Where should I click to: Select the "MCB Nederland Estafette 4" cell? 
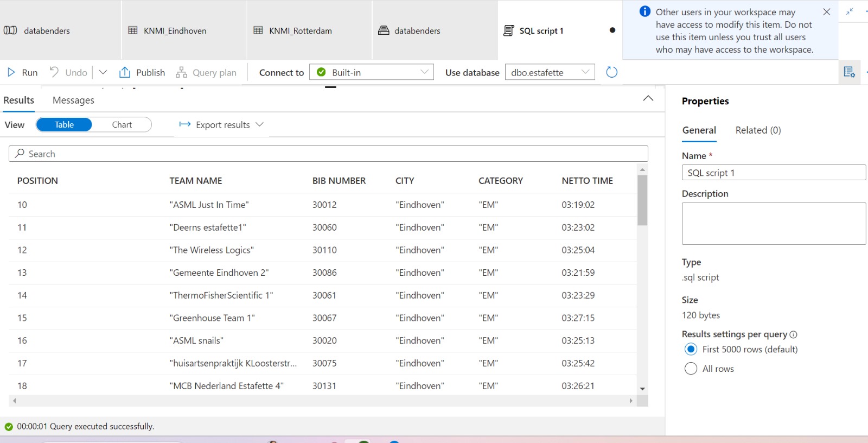(x=227, y=386)
